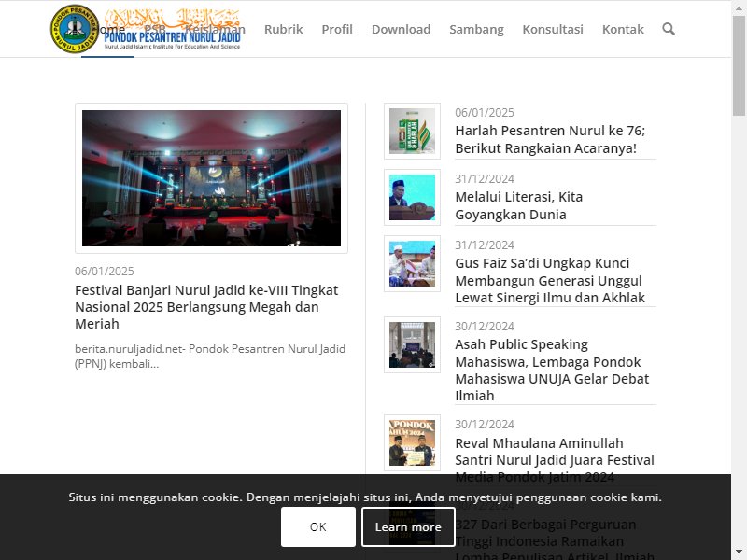Click the berita.nuruljadid.net excerpt text
This screenshot has height=560, width=747.
tap(210, 357)
